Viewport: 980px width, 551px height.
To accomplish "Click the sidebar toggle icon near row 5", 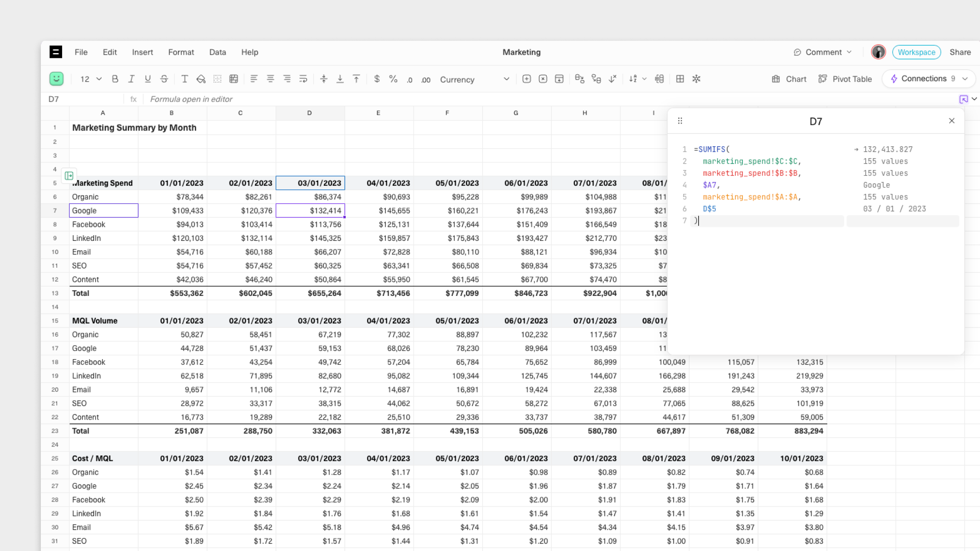I will click(69, 176).
